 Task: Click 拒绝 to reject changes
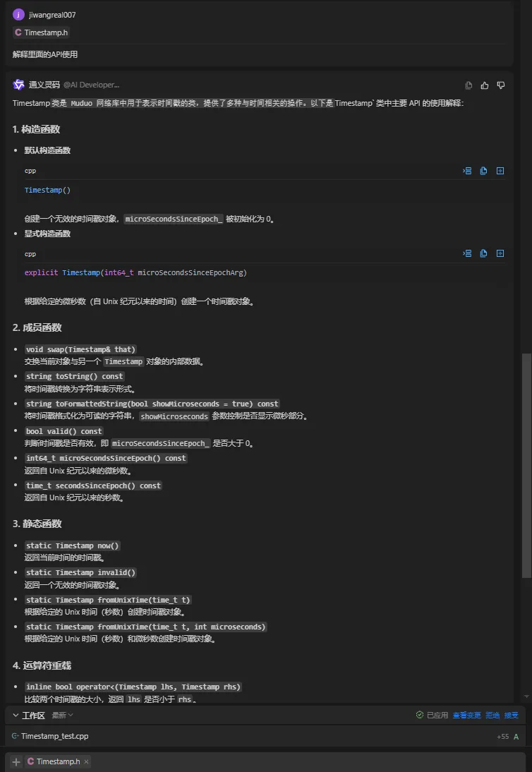point(492,715)
